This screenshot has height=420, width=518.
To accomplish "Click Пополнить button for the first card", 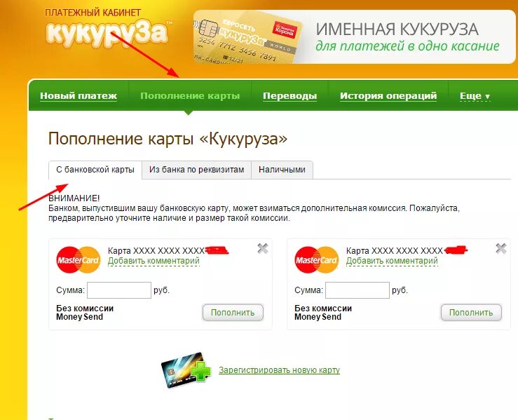I will click(x=233, y=313).
